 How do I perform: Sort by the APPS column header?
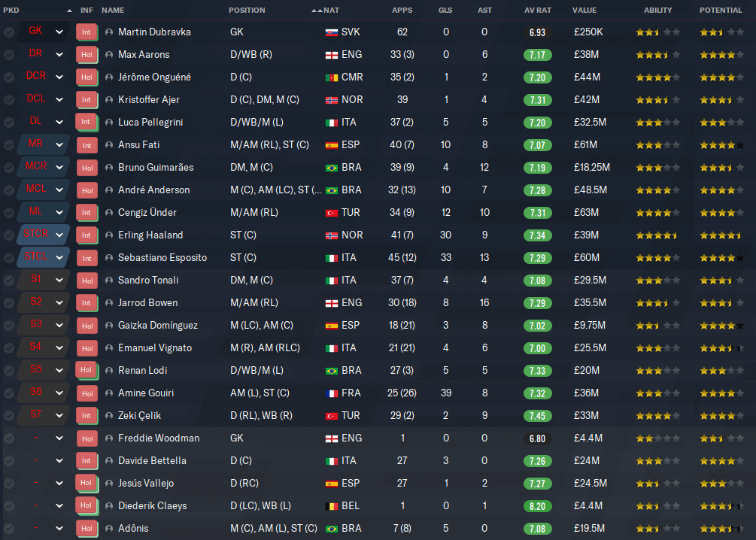pyautogui.click(x=402, y=10)
